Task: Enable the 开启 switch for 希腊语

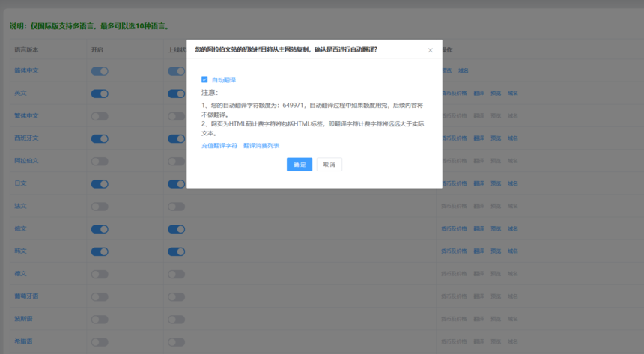Action: [100, 342]
